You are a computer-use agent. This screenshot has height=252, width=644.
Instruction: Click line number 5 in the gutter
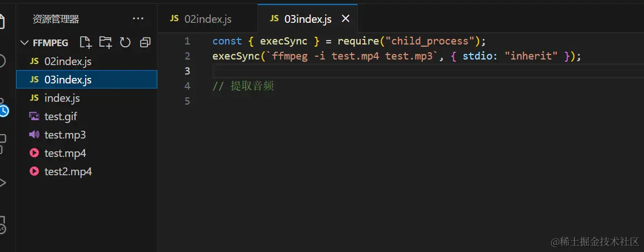coord(187,101)
